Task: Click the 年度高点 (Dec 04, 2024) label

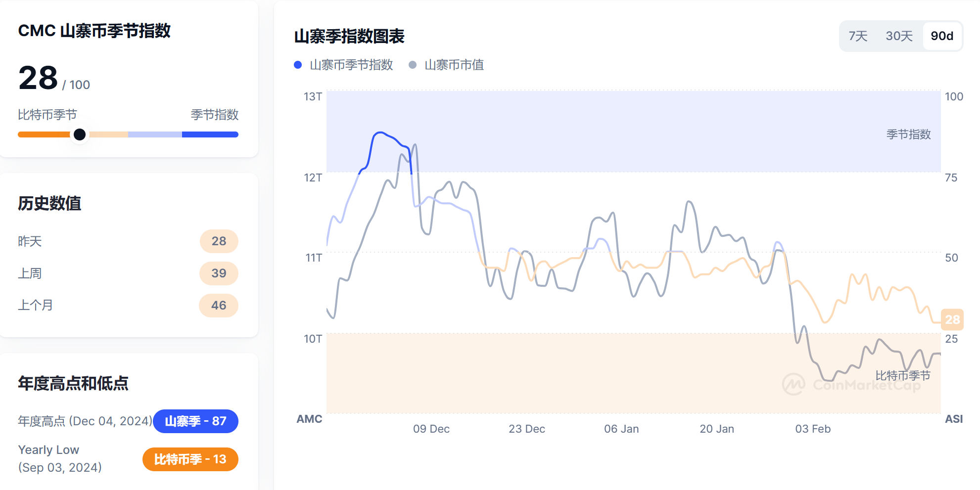Action: [84, 421]
